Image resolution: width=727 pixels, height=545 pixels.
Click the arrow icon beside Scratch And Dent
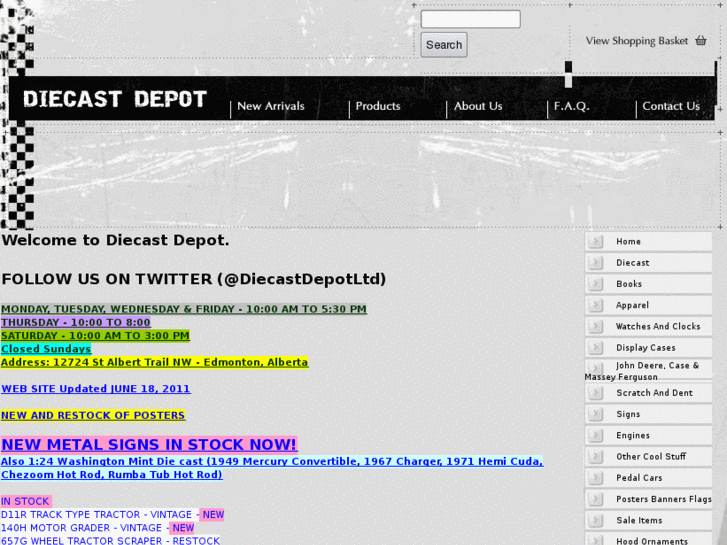click(595, 393)
